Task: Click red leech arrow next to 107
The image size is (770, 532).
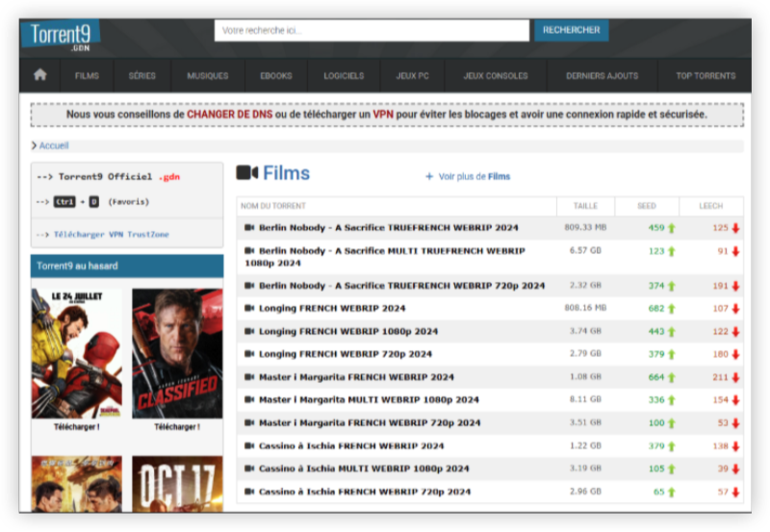Action: (735, 308)
